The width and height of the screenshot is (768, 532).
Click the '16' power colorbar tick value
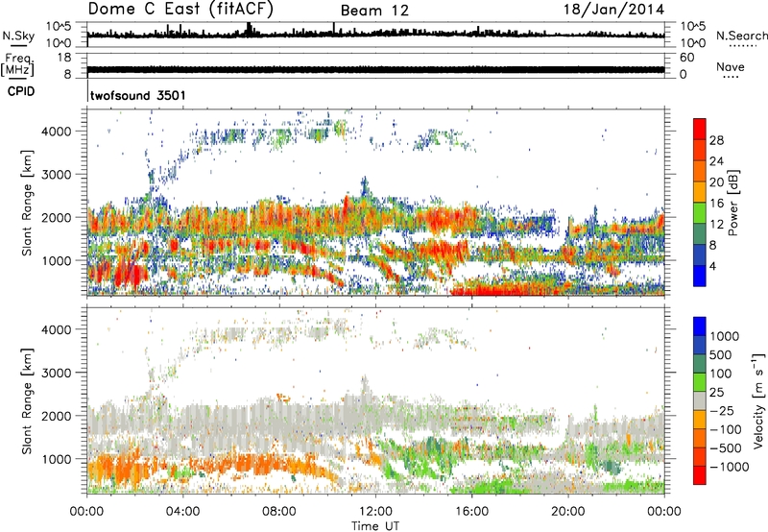(716, 204)
